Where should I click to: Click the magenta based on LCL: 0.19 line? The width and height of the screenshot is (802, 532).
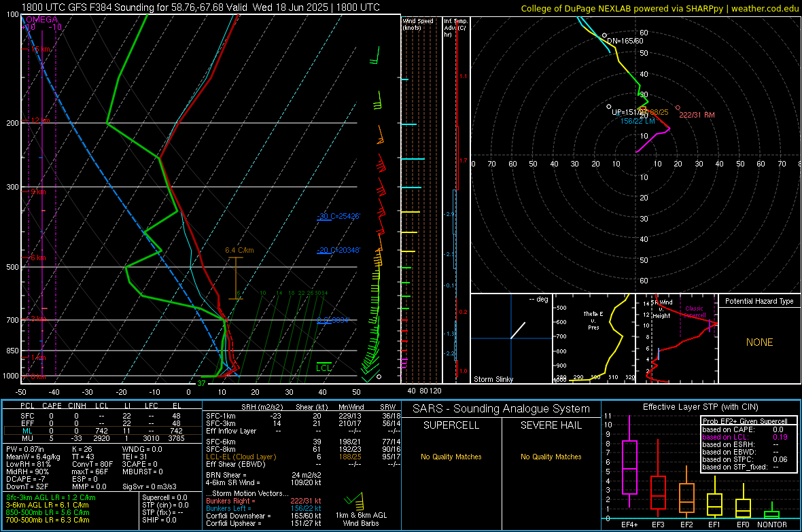(x=745, y=437)
